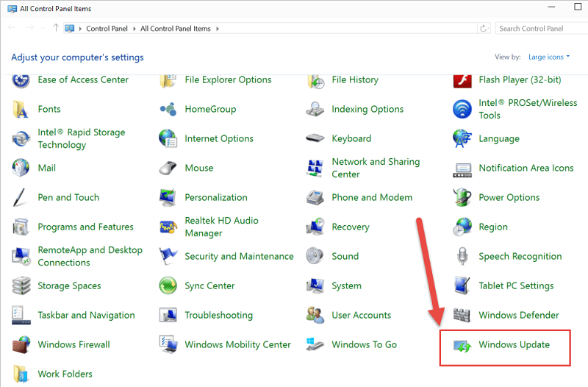Image resolution: width=588 pixels, height=387 pixels.
Task: Open the recent locations dropdown arrow
Action: [x=43, y=28]
